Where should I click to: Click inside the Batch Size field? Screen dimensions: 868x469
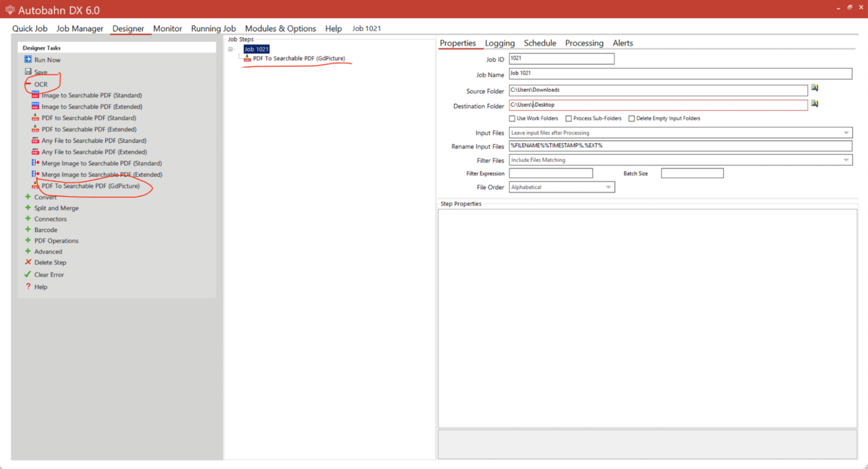692,173
